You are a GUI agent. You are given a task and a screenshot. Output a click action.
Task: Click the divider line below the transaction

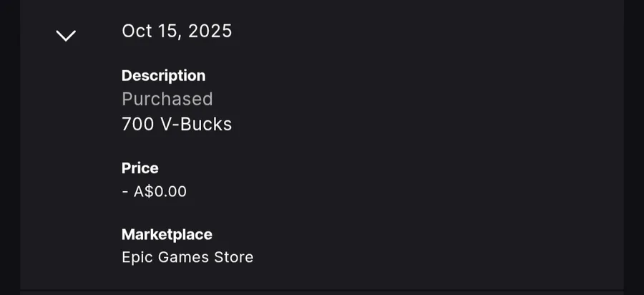coord(322,291)
